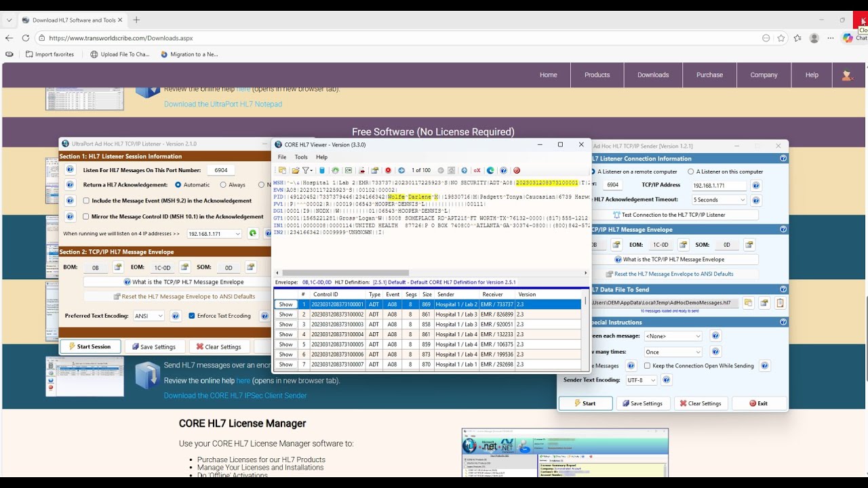Click Download the CORE HL7 IPSec Client Sender link
Viewport: 868px width, 488px height.
(x=235, y=396)
